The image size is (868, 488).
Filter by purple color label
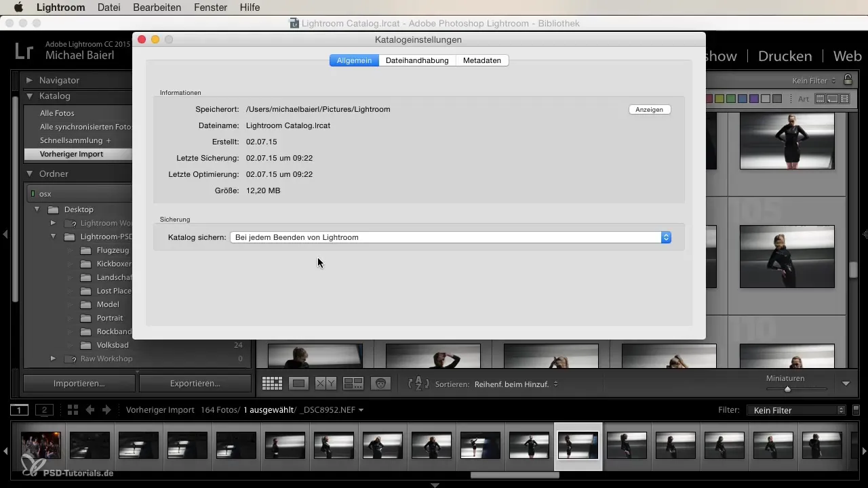(754, 99)
